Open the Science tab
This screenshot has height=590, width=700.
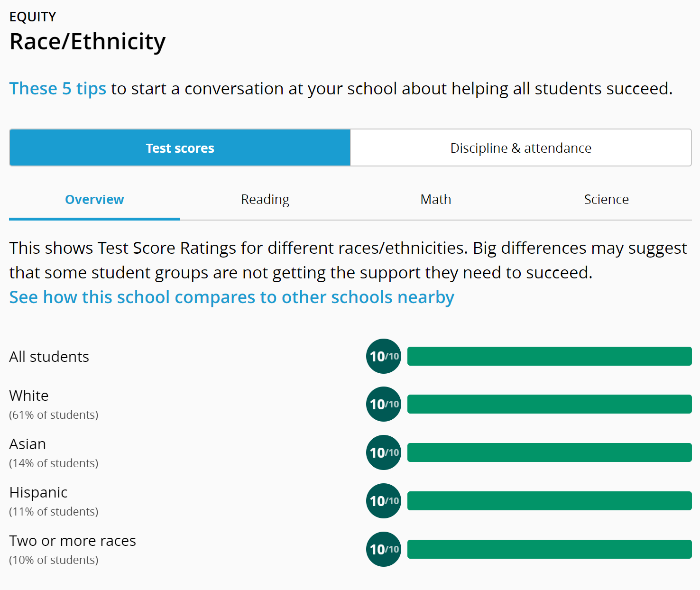pyautogui.click(x=606, y=200)
